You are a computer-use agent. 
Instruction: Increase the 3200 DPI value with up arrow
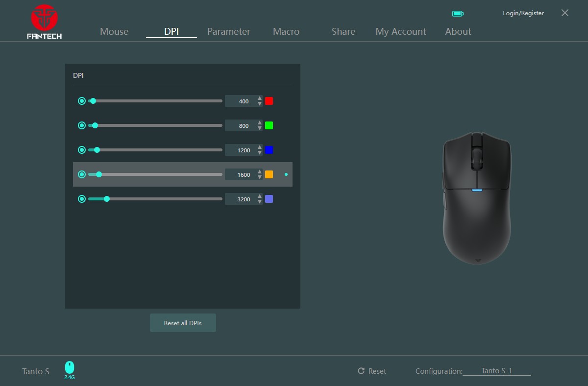click(x=260, y=196)
